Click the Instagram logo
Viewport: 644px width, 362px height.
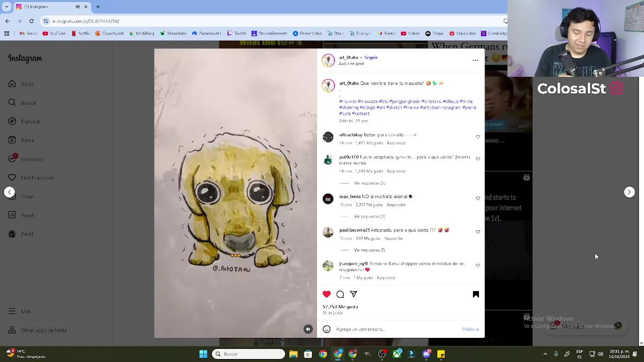point(25,58)
